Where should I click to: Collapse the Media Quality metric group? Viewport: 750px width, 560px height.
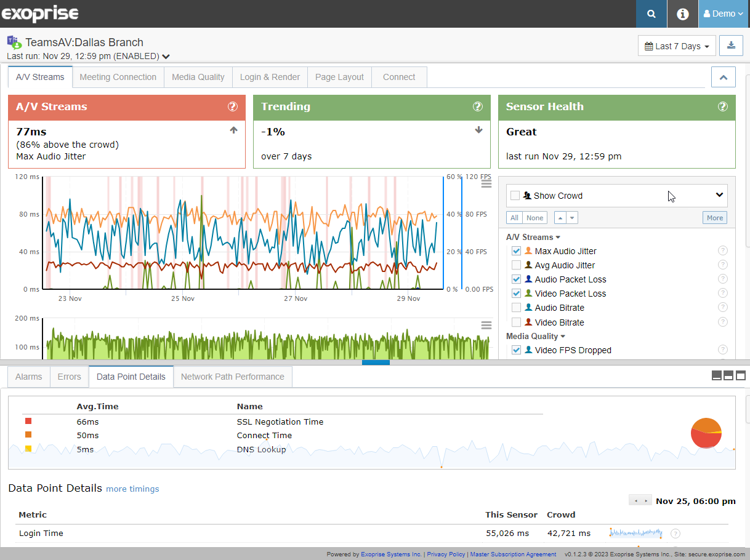point(536,336)
